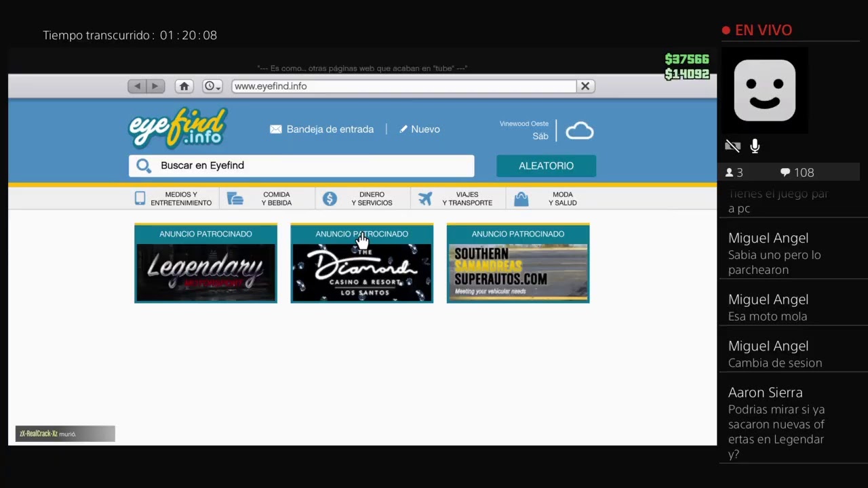The height and width of the screenshot is (488, 868).
Task: Go forward with the browser's right arrow
Action: [x=155, y=86]
